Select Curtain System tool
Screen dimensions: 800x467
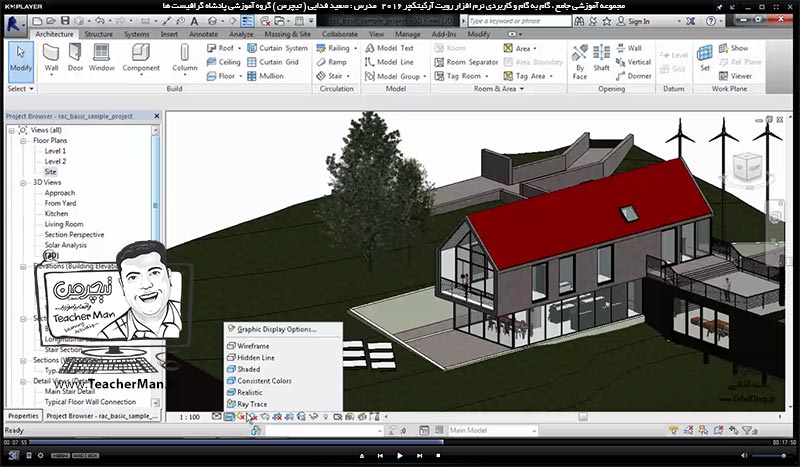click(x=278, y=48)
